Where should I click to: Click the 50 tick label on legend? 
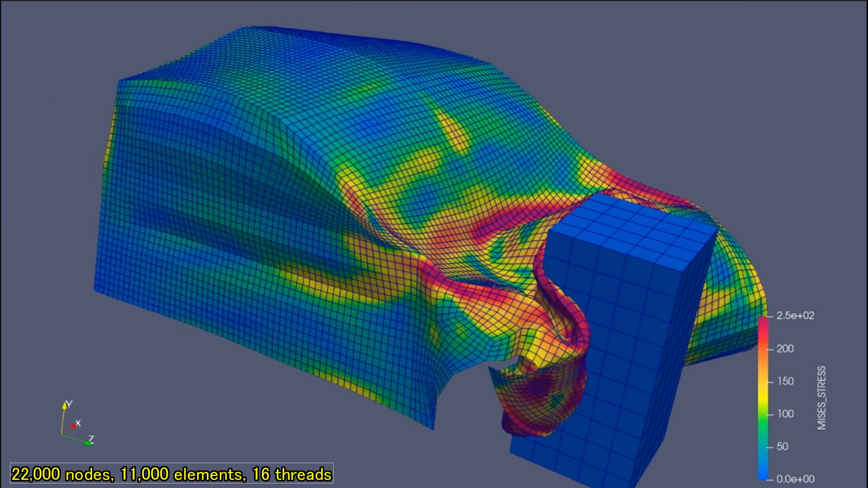tap(782, 446)
